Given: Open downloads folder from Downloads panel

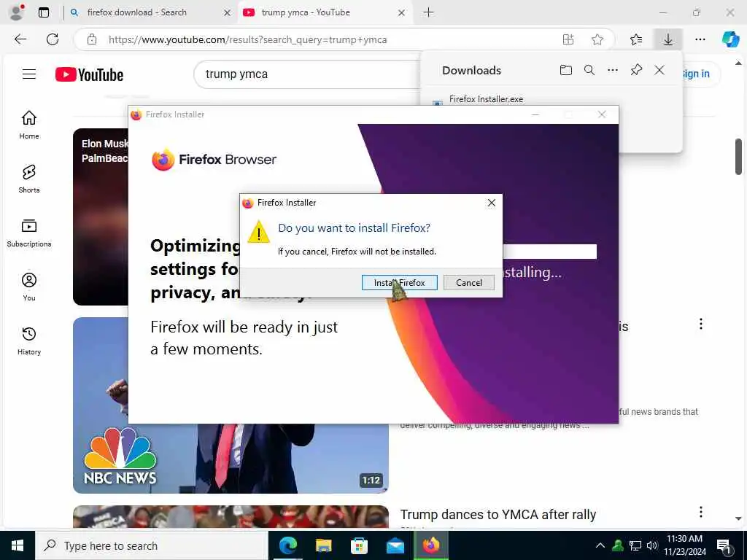Looking at the screenshot, I should (565, 71).
